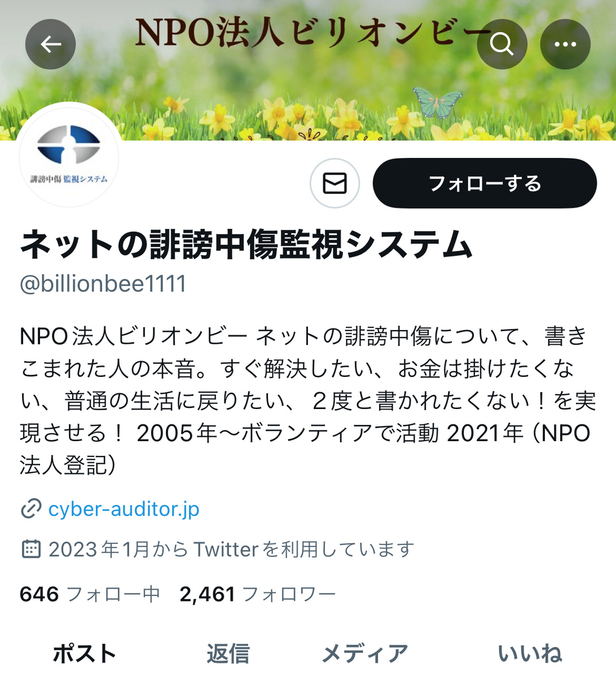The height and width of the screenshot is (677, 616).
Task: Tap the profile bio text
Action: click(307, 401)
